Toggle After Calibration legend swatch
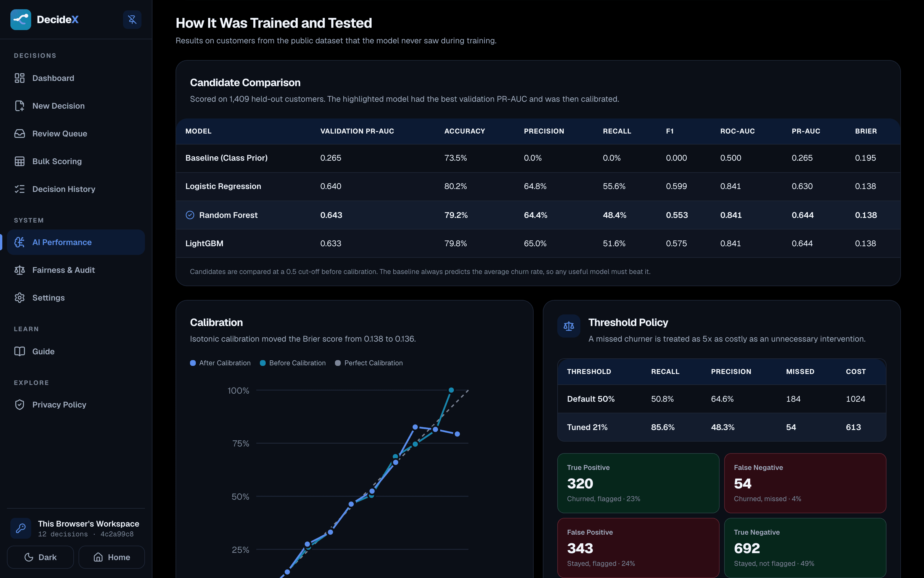The image size is (924, 578). [193, 363]
